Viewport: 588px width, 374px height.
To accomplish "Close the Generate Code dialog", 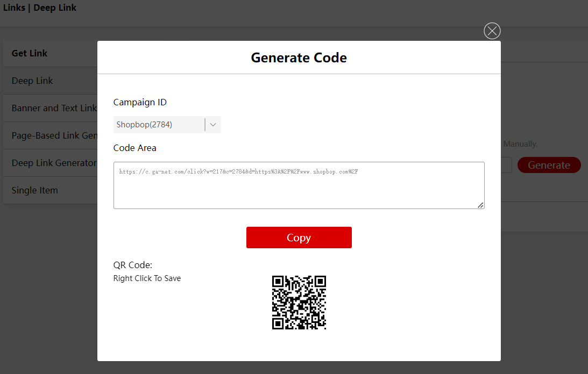I will click(492, 31).
